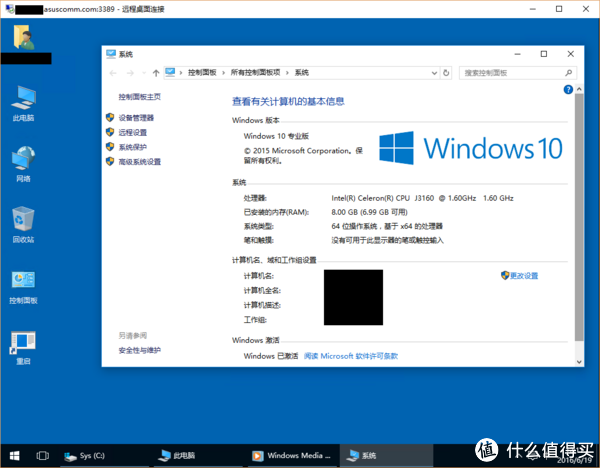Click shield icon beside 远程设置
Image resolution: width=600 pixels, height=468 pixels.
point(110,132)
